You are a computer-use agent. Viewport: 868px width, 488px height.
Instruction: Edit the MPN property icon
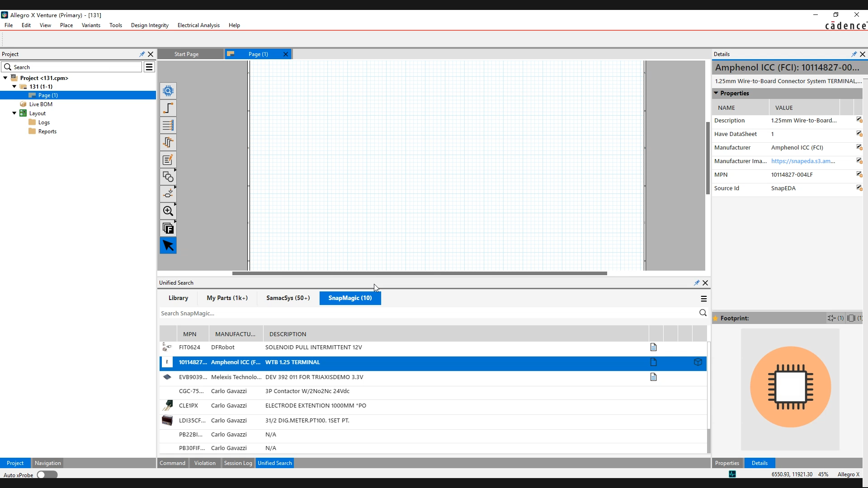[859, 174]
